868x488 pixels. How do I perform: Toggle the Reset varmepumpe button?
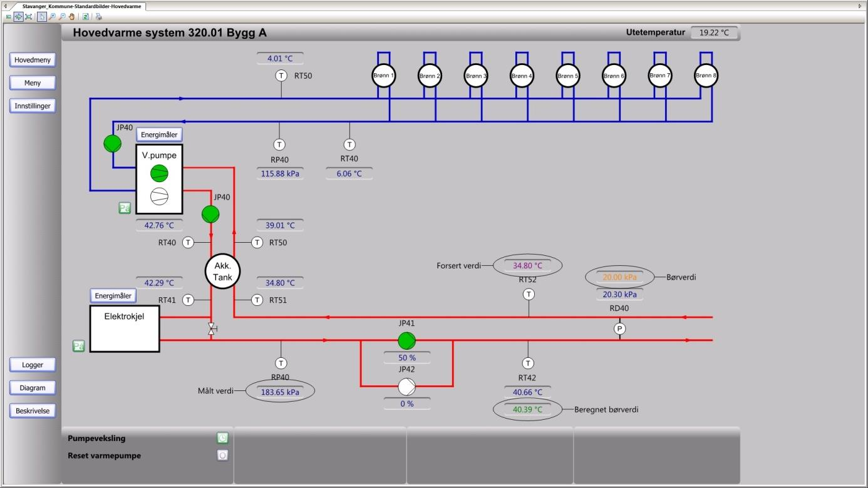222,455
